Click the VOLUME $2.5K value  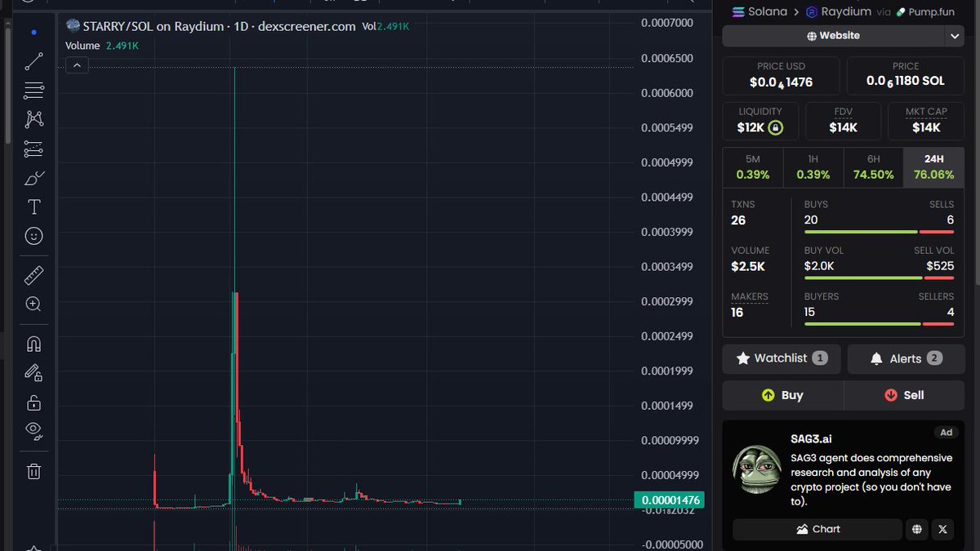748,267
